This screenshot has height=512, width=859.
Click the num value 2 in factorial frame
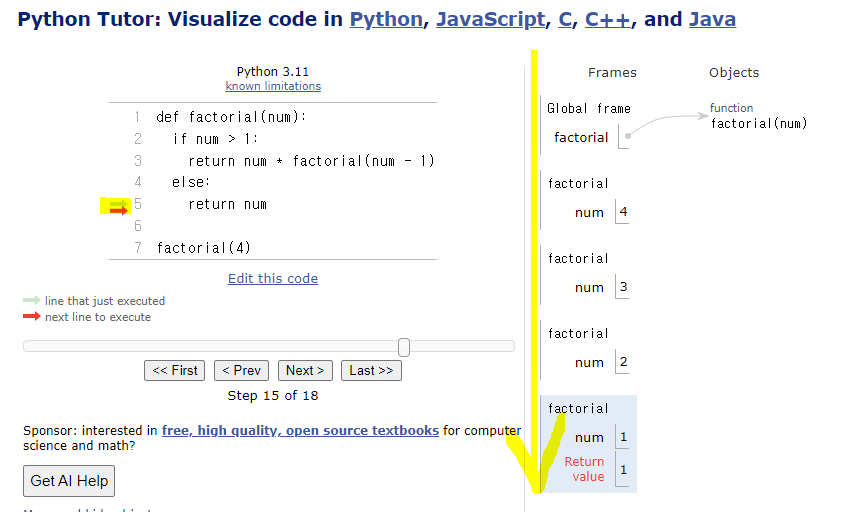pos(623,362)
